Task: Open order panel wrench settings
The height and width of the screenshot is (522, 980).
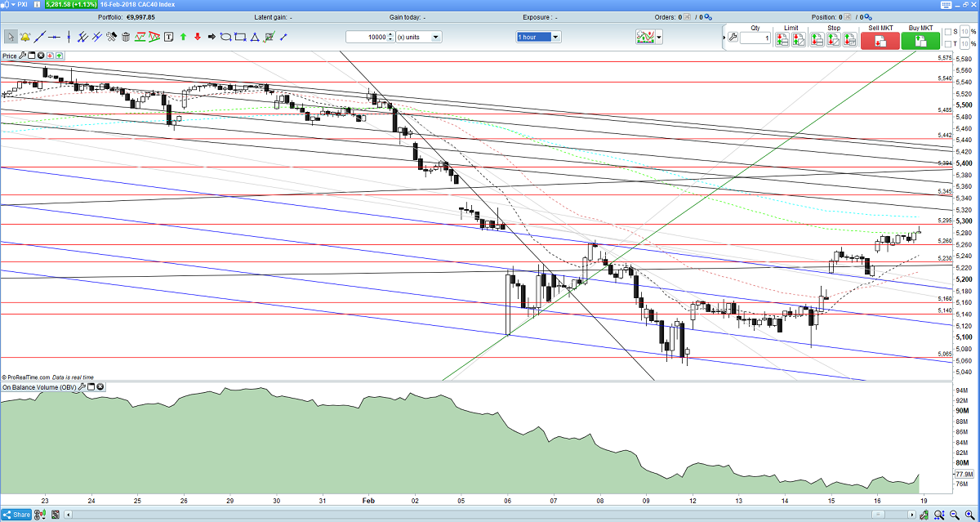Action: [733, 37]
